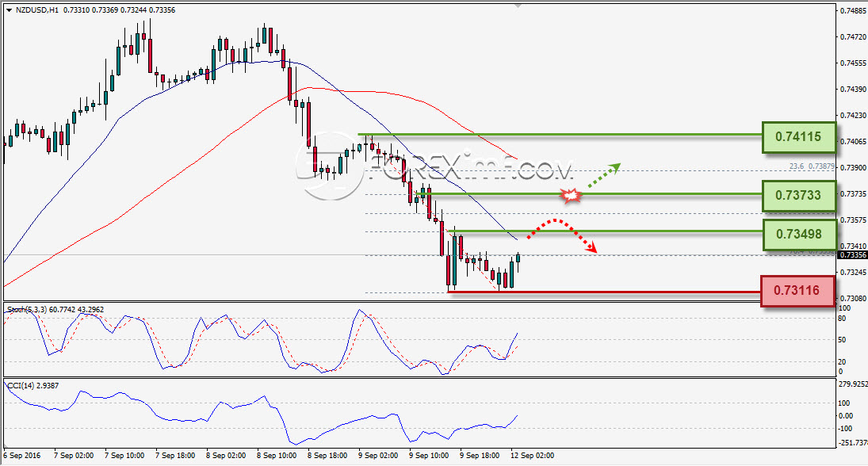This screenshot has width=868, height=466.
Task: Click time axis label 9 Sep 18:00
Action: [x=480, y=456]
